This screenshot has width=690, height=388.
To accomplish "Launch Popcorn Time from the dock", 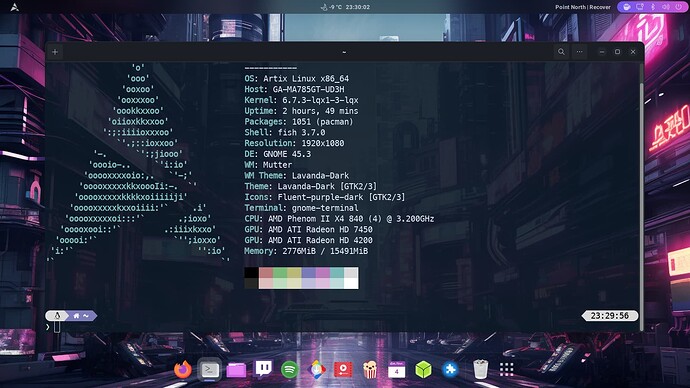I will pyautogui.click(x=370, y=370).
